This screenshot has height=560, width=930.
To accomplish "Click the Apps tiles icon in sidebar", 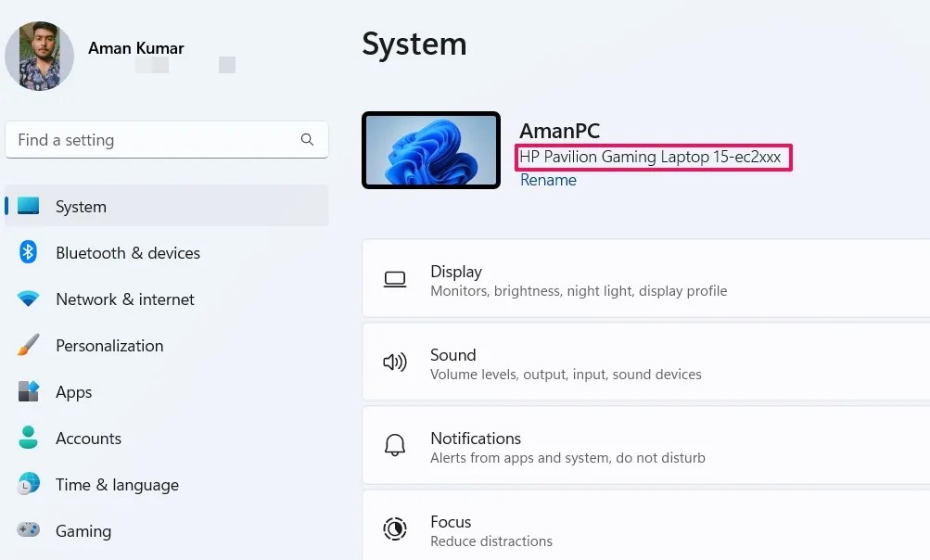I will tap(28, 391).
